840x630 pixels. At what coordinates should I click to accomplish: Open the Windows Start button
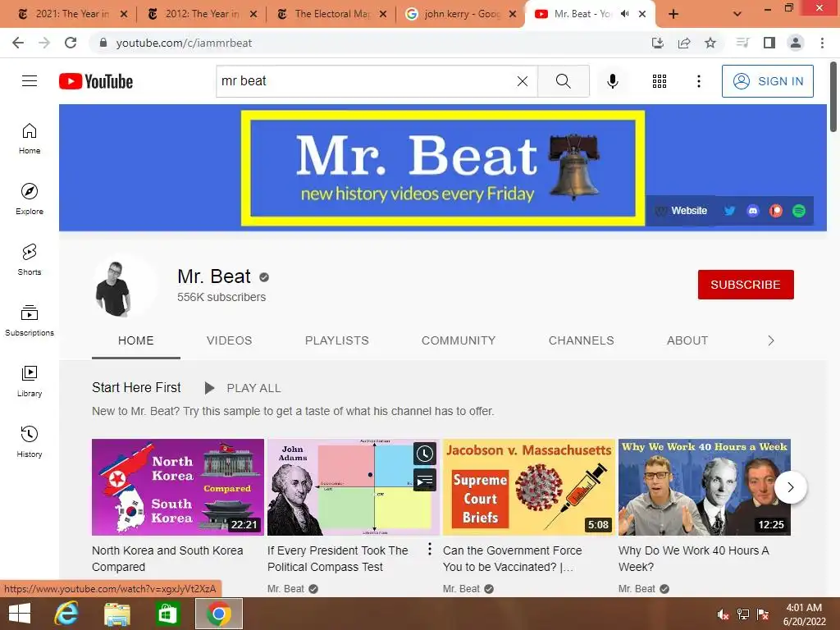[20, 614]
